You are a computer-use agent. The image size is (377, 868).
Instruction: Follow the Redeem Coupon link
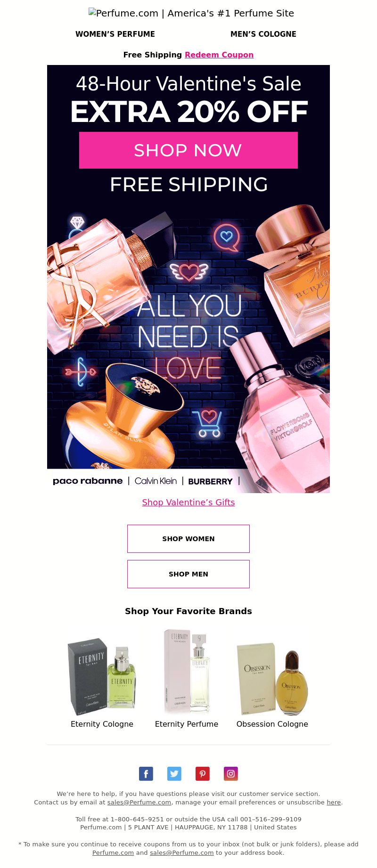click(219, 55)
